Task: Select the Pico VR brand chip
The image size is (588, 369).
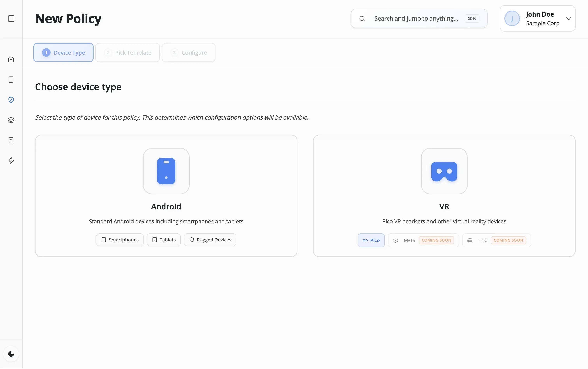Action: pos(371,240)
